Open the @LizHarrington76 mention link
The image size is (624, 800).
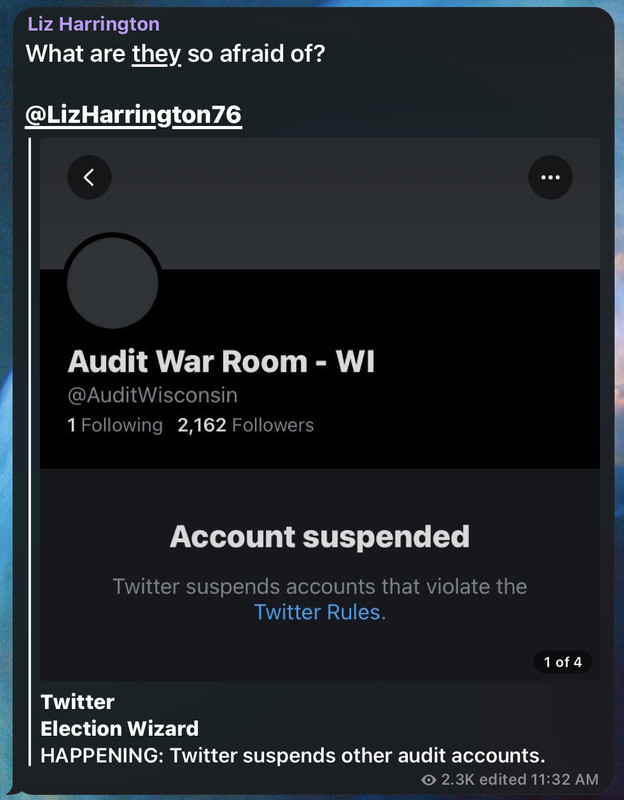(133, 115)
